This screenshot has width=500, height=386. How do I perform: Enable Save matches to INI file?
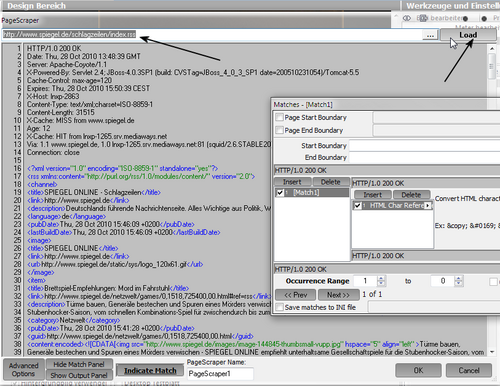point(279,307)
